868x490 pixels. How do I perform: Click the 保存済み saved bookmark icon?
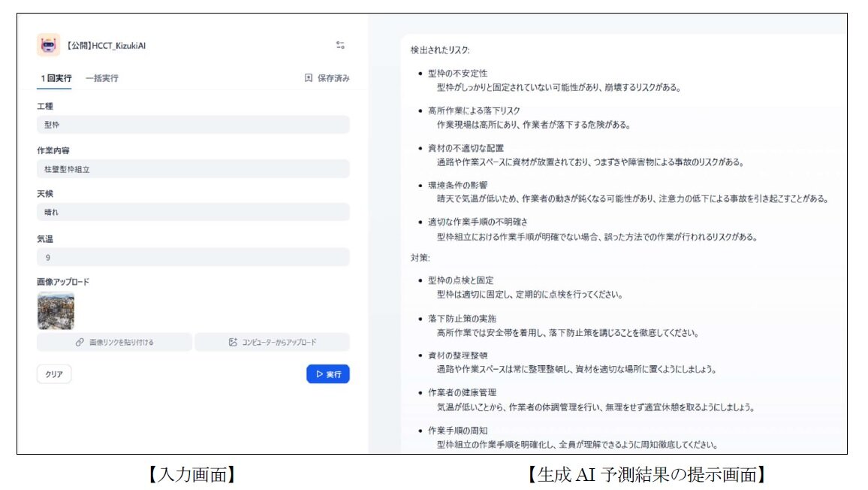pyautogui.click(x=309, y=78)
